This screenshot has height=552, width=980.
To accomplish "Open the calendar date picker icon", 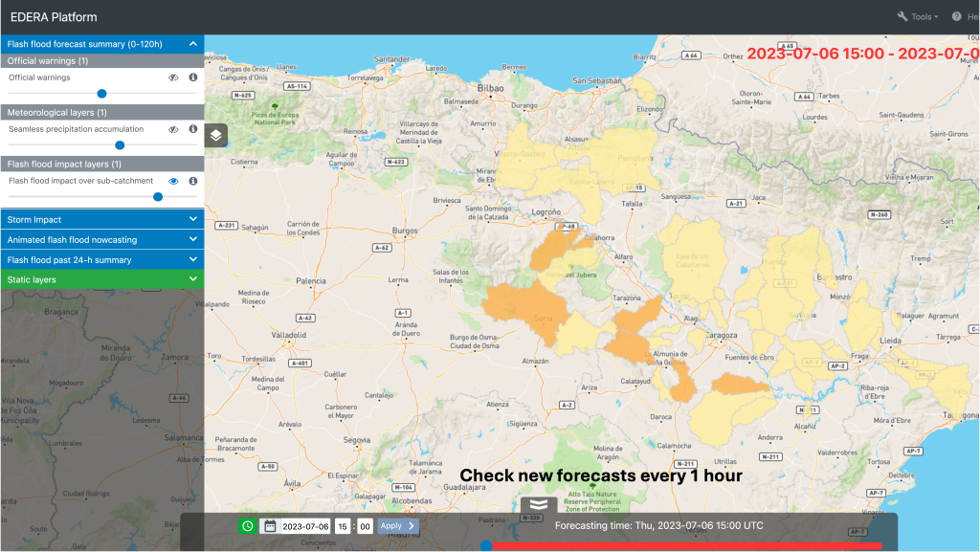I will click(270, 525).
